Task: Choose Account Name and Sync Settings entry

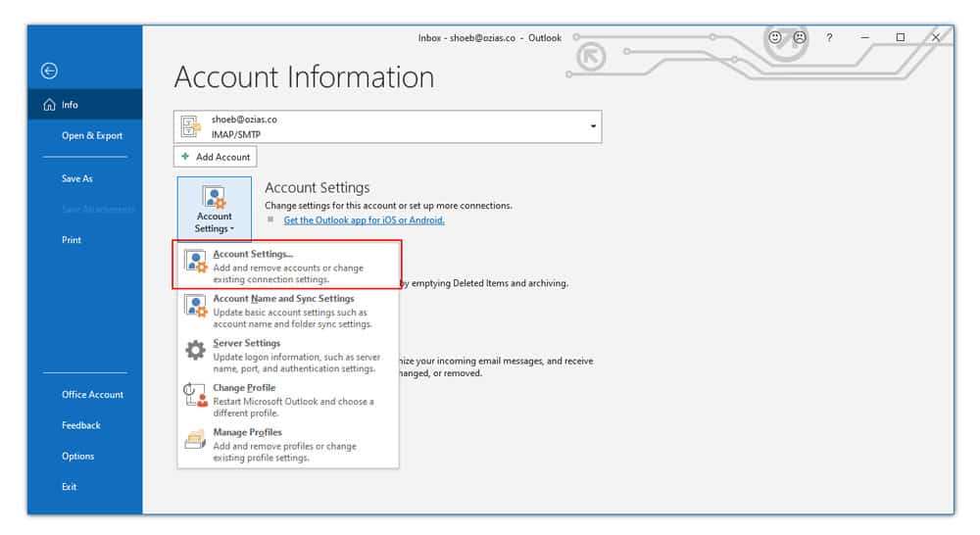Action: (288, 311)
